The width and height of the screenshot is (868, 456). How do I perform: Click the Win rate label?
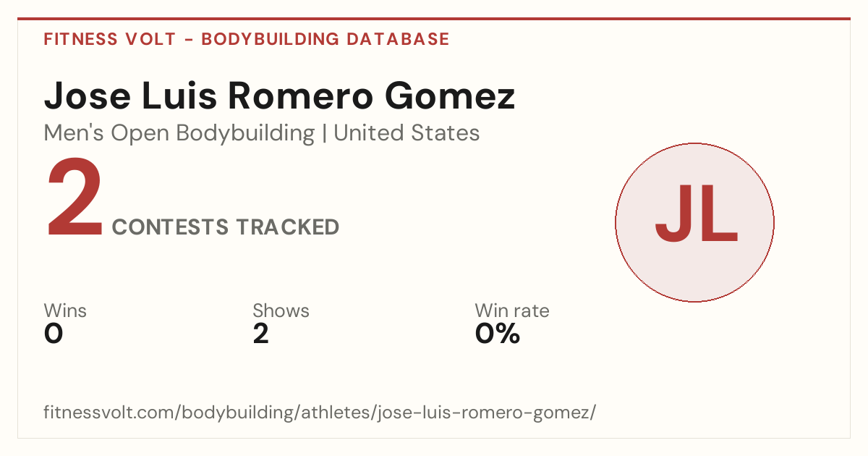click(512, 311)
